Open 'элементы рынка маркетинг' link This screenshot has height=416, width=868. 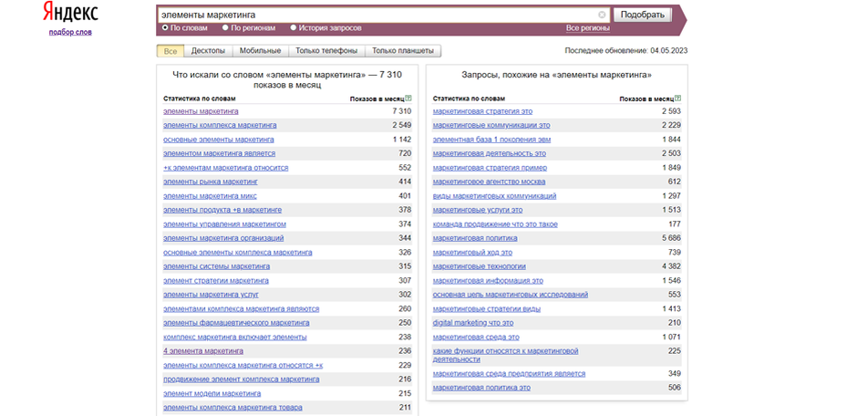pos(211,182)
